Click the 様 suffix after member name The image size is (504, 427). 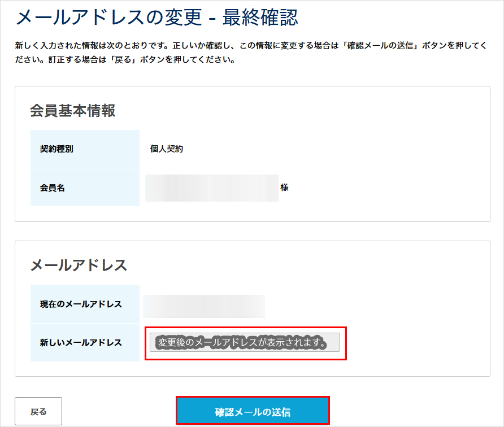[x=284, y=188]
